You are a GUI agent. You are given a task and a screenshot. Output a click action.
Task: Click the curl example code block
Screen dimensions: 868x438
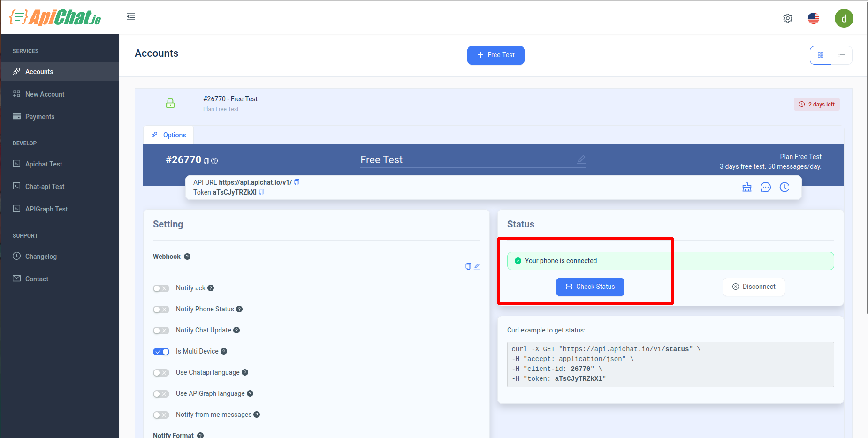pos(670,364)
